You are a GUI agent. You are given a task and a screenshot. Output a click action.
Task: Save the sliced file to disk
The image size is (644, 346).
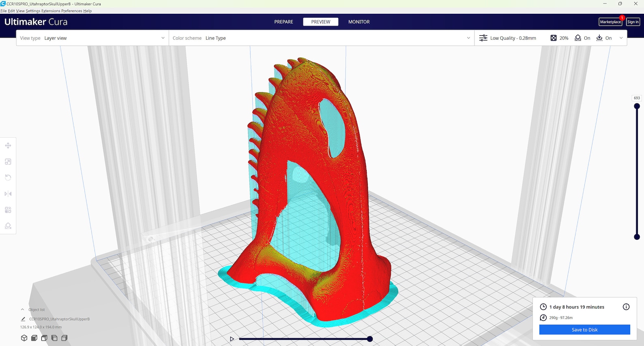pos(584,330)
